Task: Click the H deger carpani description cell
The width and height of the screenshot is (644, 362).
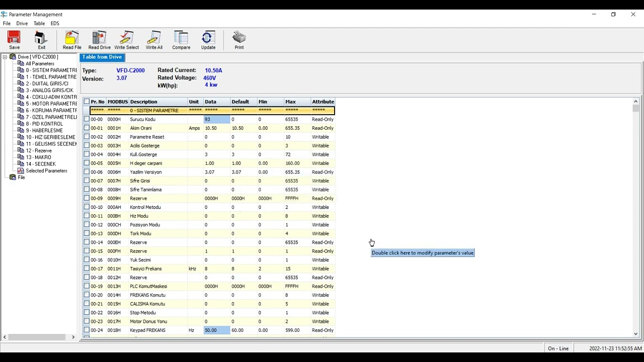Action: [x=158, y=163]
